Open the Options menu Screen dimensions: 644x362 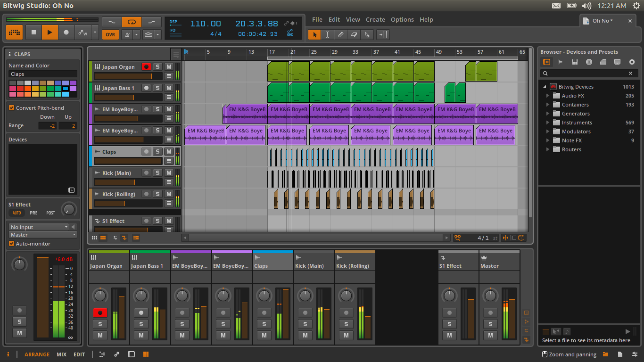tap(402, 19)
